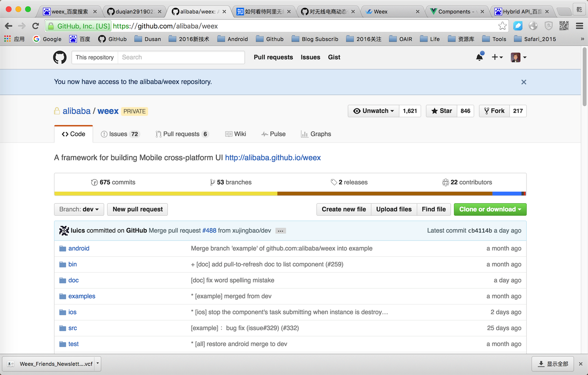Viewport: 588px width, 375px height.
Task: Open the Android bookmarks folder
Action: (x=232, y=39)
